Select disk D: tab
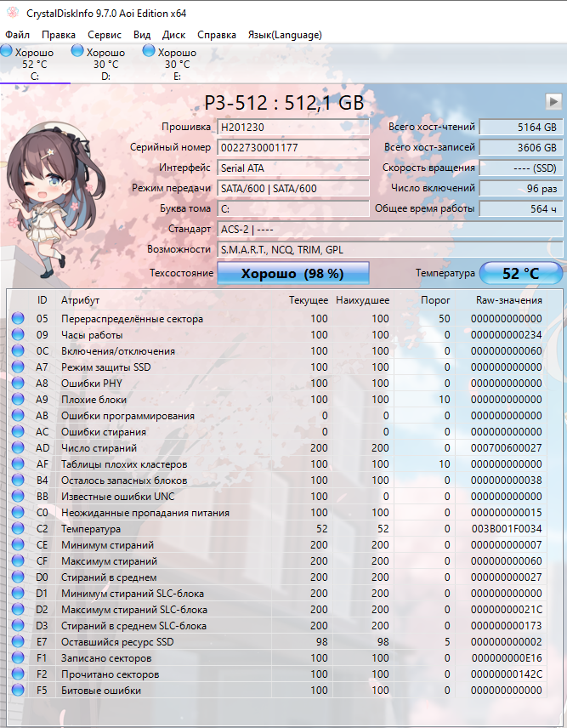The image size is (567, 728). (105, 64)
